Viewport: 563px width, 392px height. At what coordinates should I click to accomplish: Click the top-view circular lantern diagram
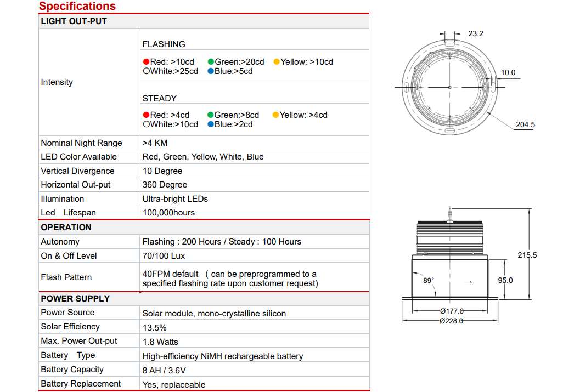pos(449,88)
